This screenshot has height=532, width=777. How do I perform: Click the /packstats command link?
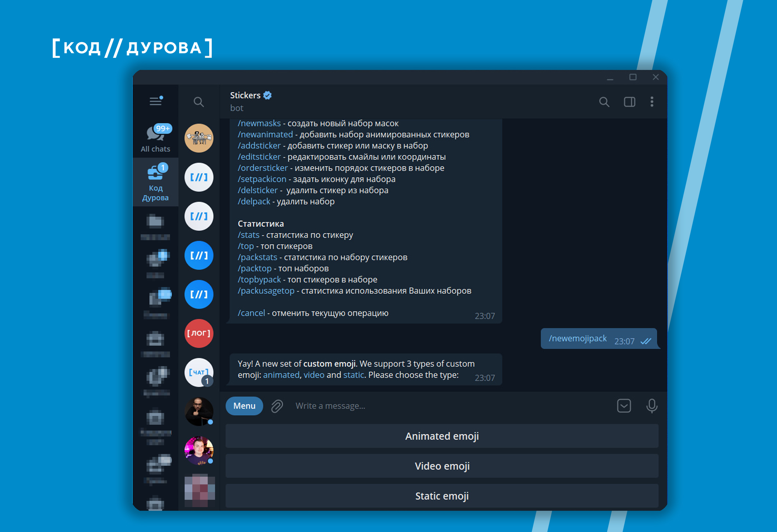point(258,257)
